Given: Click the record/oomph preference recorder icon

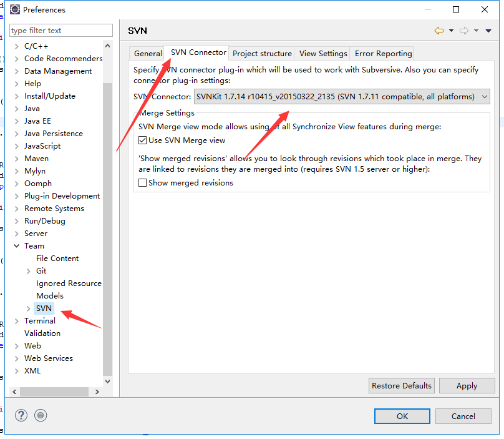Looking at the screenshot, I should click(41, 415).
